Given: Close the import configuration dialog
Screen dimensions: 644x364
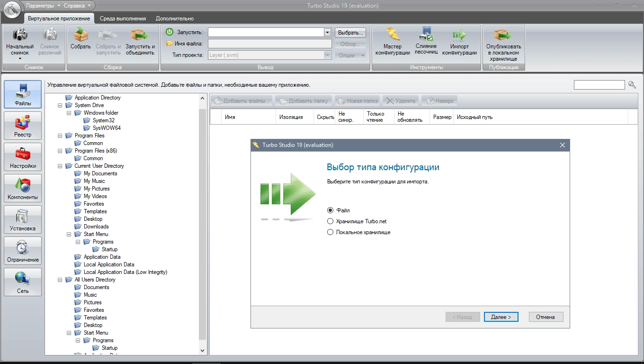Looking at the screenshot, I should (563, 145).
